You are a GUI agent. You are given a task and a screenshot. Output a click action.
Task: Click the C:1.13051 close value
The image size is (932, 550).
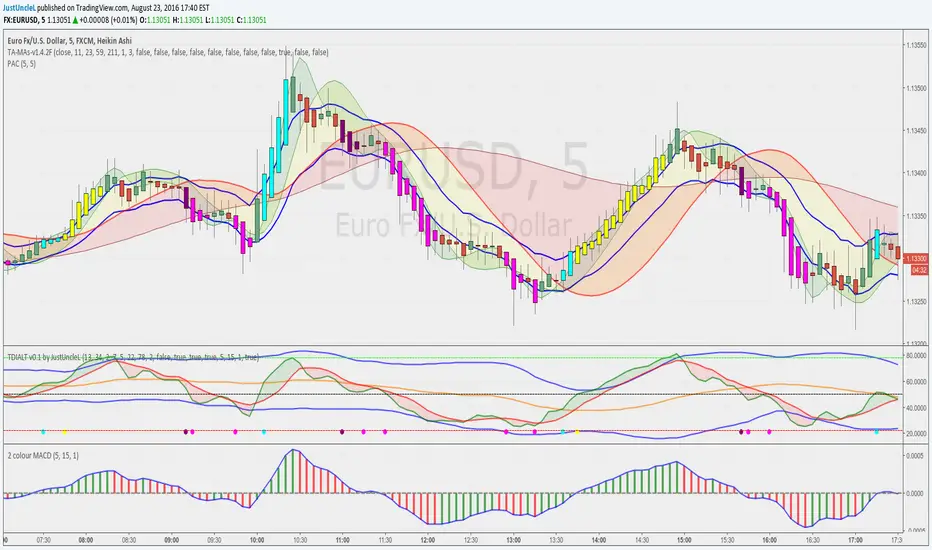click(x=251, y=20)
